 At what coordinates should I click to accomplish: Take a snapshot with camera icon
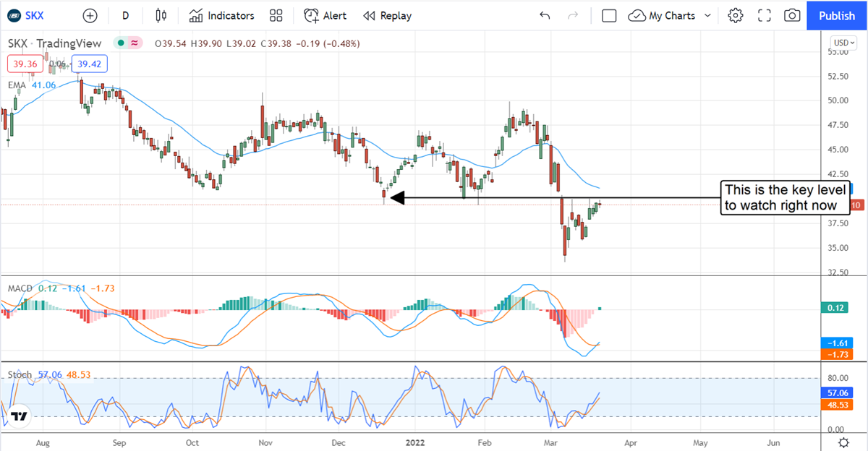click(792, 15)
